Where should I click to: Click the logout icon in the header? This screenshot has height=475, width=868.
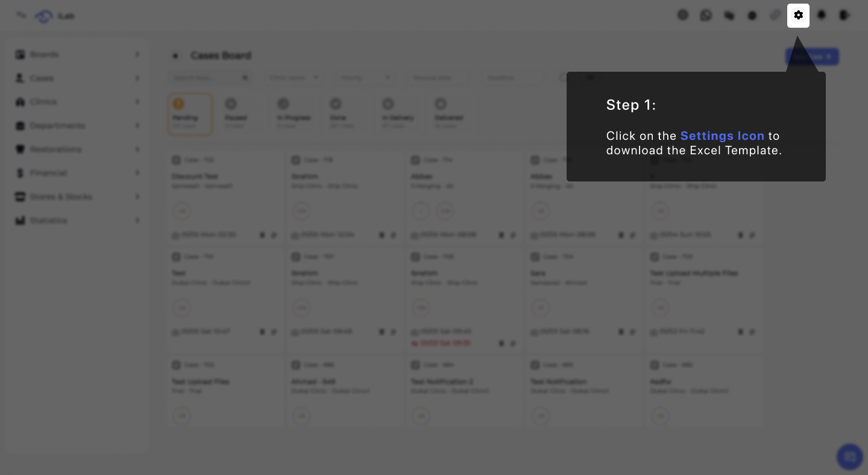point(844,15)
